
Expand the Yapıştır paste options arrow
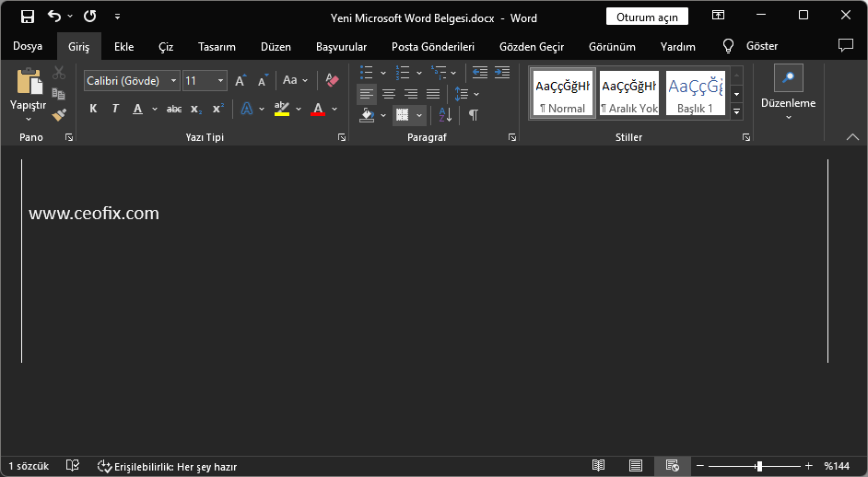point(29,119)
